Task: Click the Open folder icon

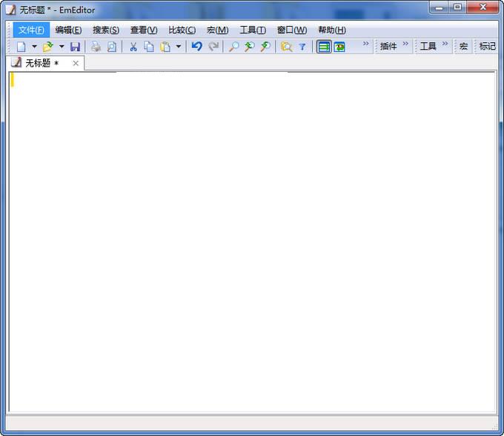Action: pyautogui.click(x=47, y=47)
